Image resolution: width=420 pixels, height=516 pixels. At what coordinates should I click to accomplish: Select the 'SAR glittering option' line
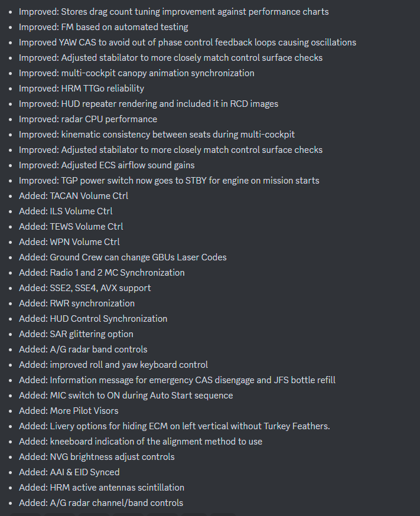point(76,334)
